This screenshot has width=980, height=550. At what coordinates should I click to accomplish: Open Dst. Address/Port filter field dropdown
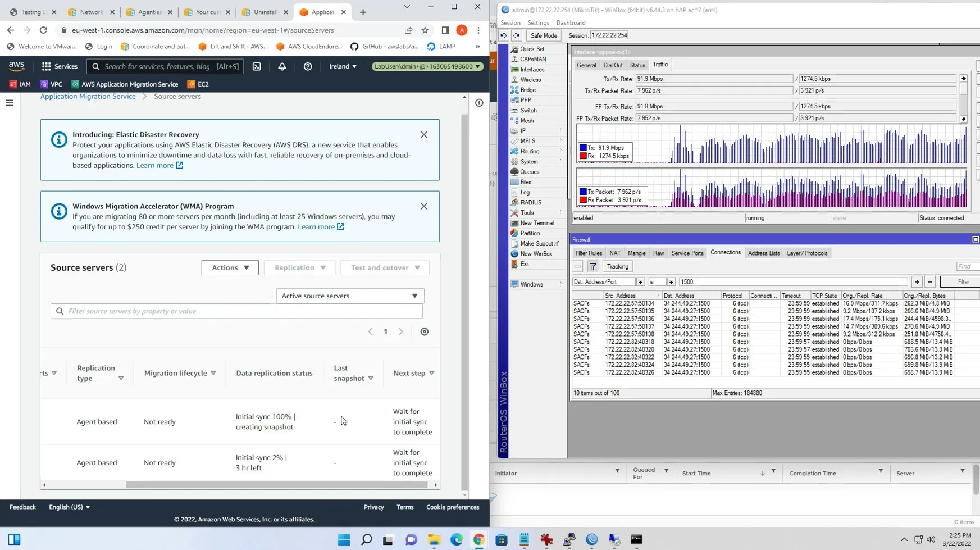coord(640,282)
